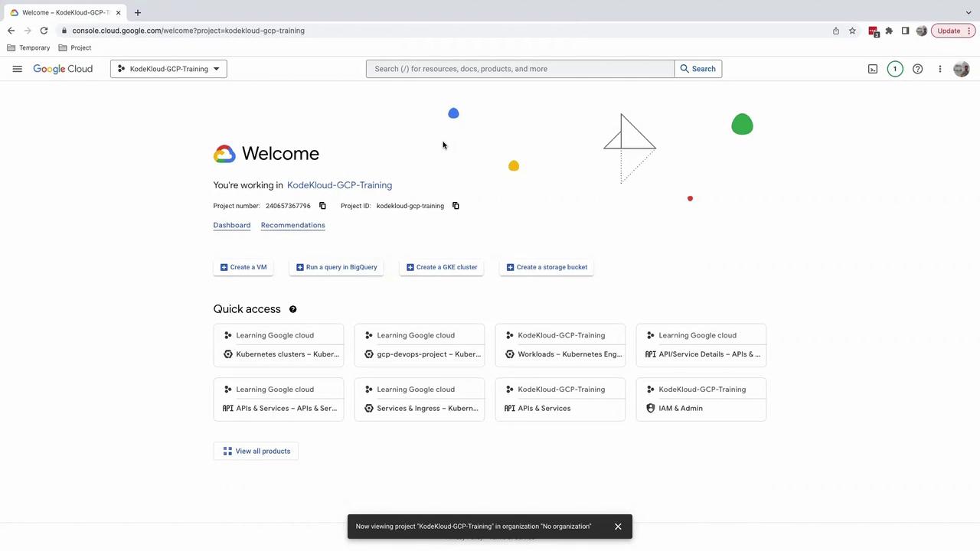The width and height of the screenshot is (980, 551).
Task: Click the Quick access help icon
Action: pos(292,309)
